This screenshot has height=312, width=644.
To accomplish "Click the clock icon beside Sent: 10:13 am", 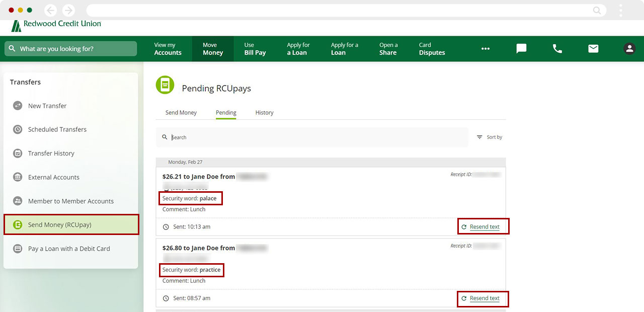I will (166, 227).
